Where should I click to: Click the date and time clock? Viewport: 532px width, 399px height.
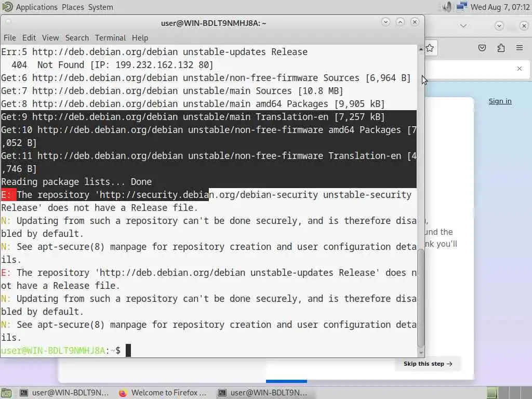point(500,7)
